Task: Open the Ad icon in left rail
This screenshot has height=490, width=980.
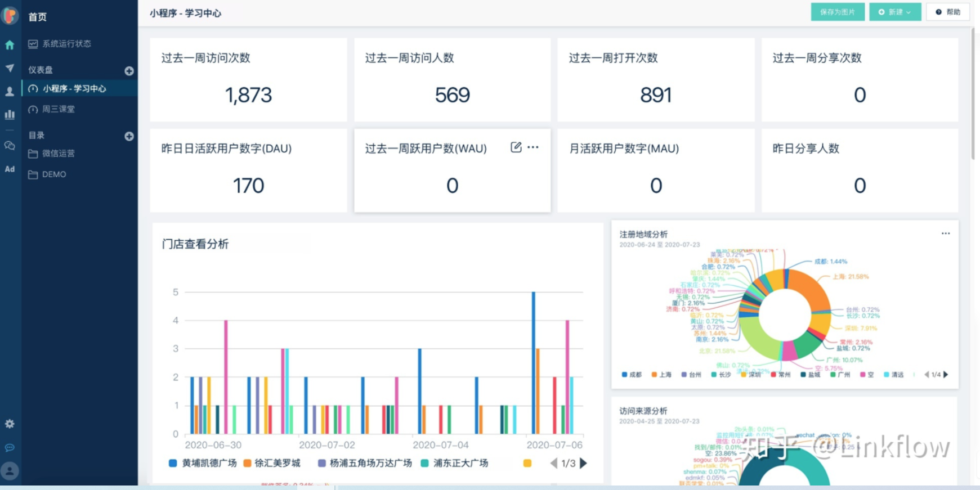Action: (x=10, y=169)
